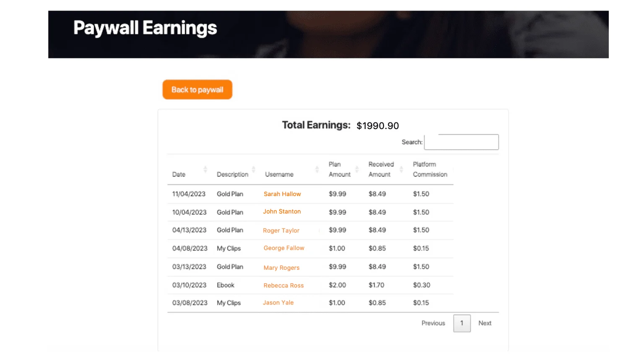This screenshot has width=644, height=362.
Task: Sort by Received Amount sort icon
Action: 401,169
